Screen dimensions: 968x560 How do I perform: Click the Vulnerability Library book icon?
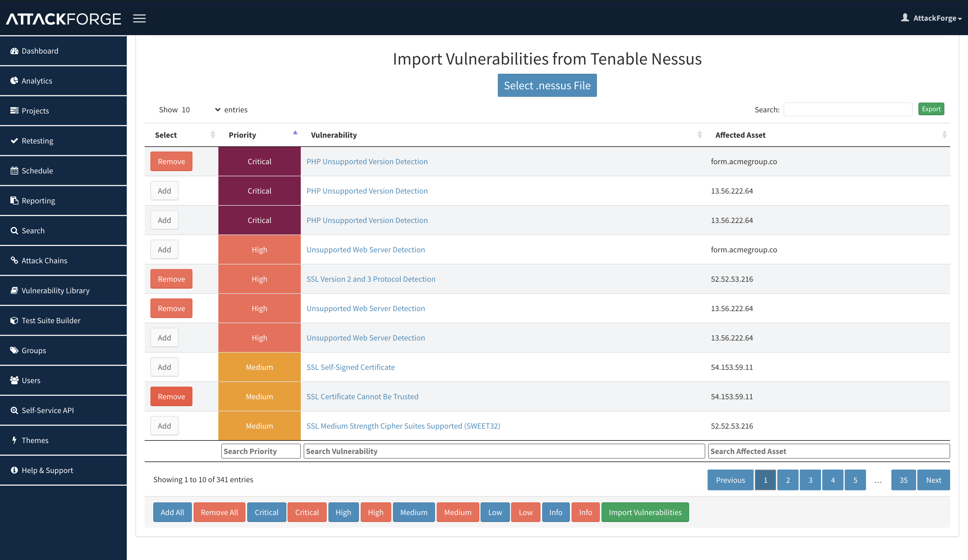pos(14,290)
